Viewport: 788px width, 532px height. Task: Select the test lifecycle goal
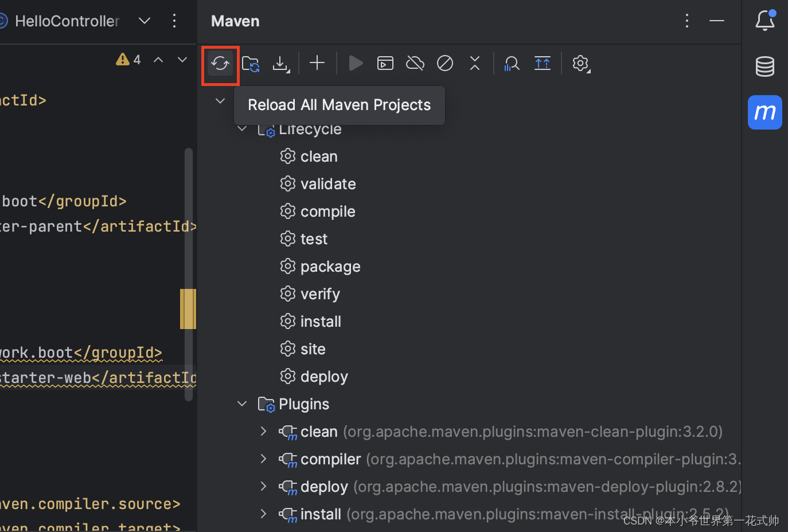[304, 239]
